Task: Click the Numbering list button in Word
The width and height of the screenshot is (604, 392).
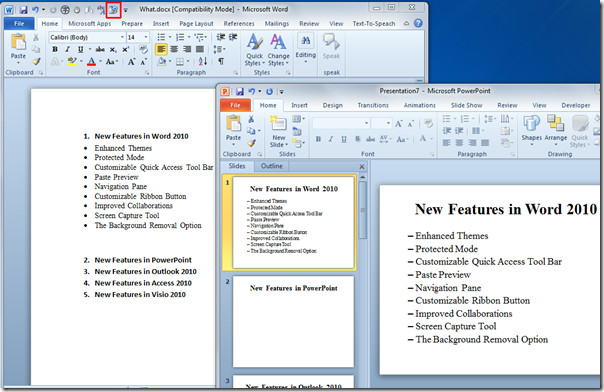Action: tap(180, 37)
